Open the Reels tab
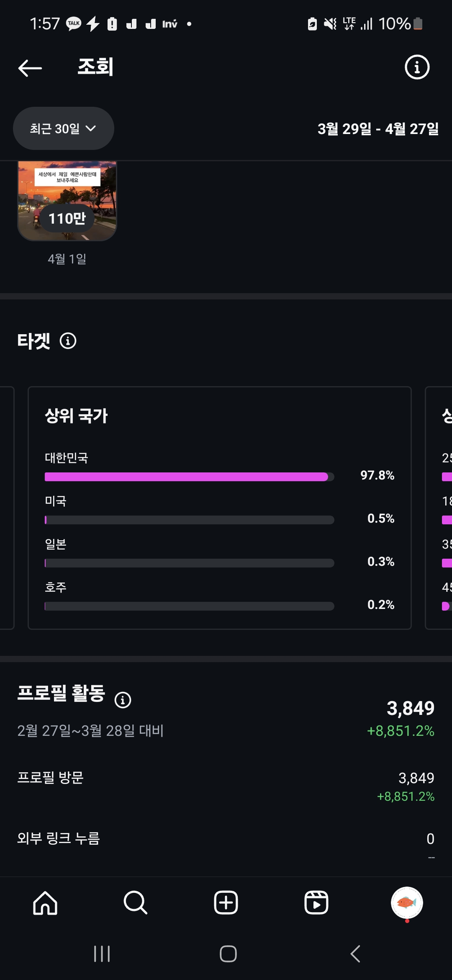 [x=316, y=903]
